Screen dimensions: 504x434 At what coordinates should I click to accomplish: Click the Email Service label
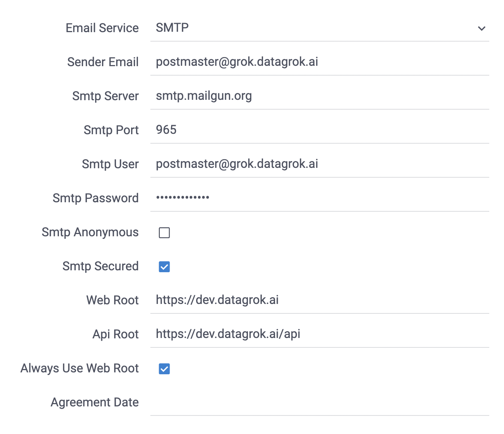pos(102,28)
